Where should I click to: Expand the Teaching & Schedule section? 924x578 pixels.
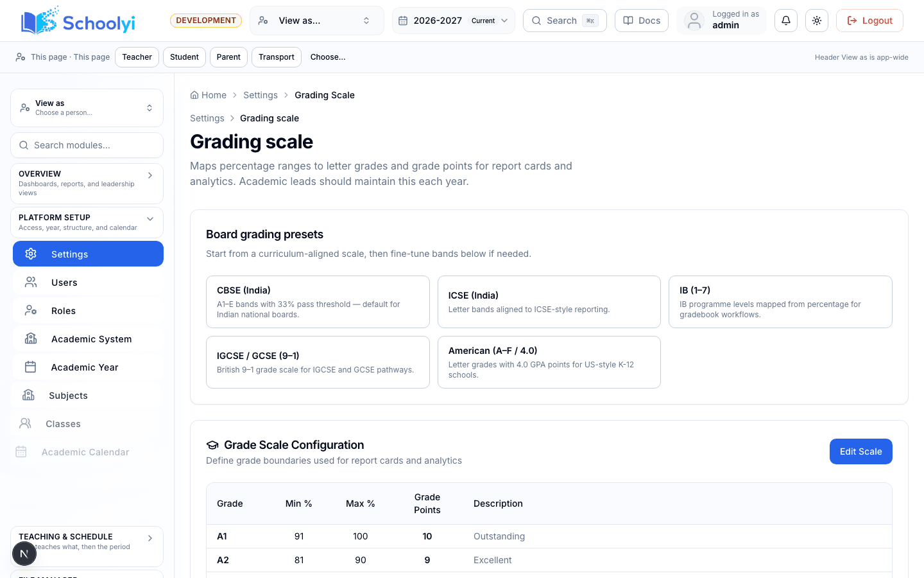tap(87, 546)
